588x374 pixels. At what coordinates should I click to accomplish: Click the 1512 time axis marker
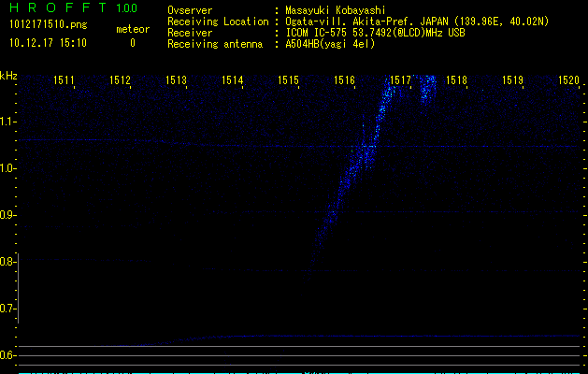[x=120, y=80]
